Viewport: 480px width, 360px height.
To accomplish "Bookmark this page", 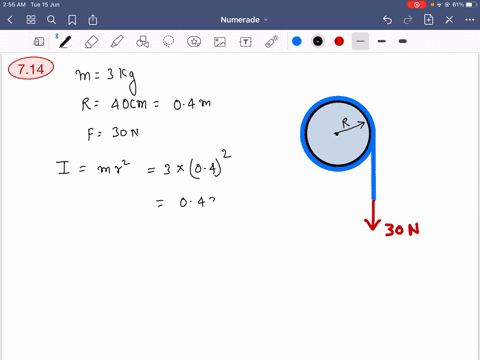I will (x=72, y=20).
